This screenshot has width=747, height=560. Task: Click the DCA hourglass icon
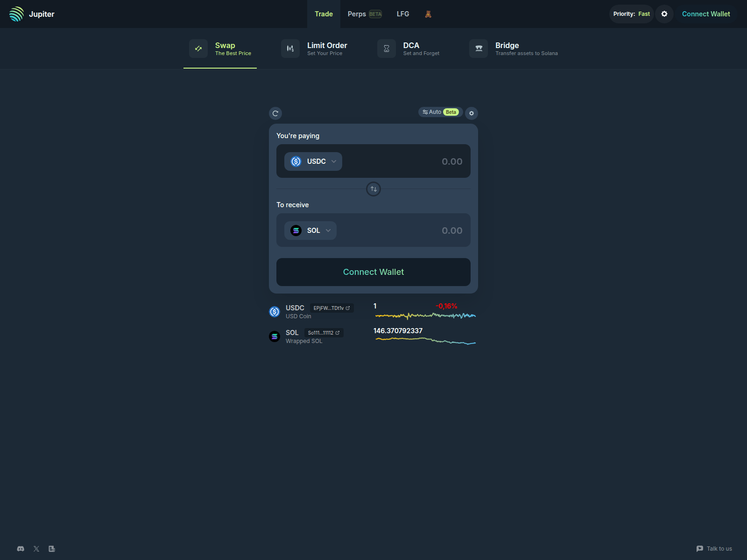point(387,49)
